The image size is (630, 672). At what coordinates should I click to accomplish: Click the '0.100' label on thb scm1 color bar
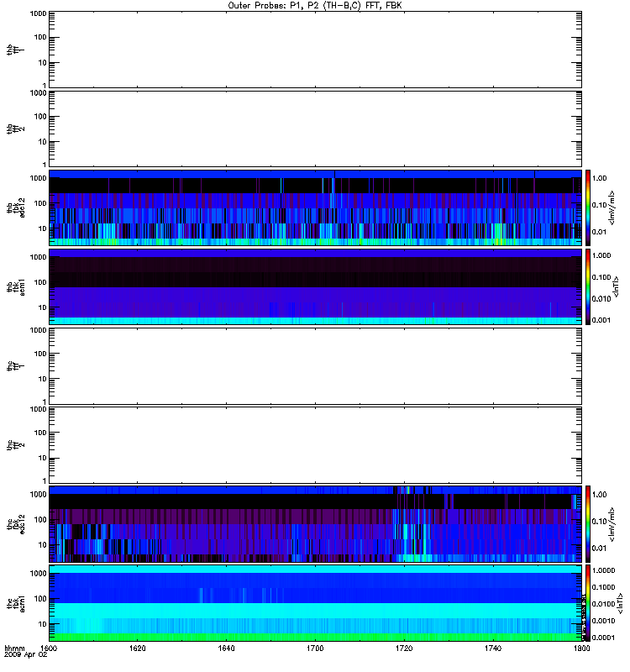[x=601, y=277]
